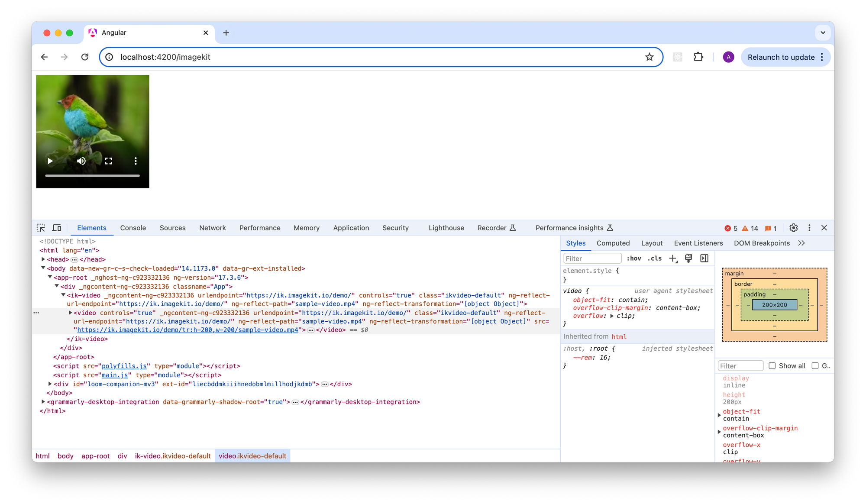Click the 5 errors counter

pyautogui.click(x=731, y=228)
